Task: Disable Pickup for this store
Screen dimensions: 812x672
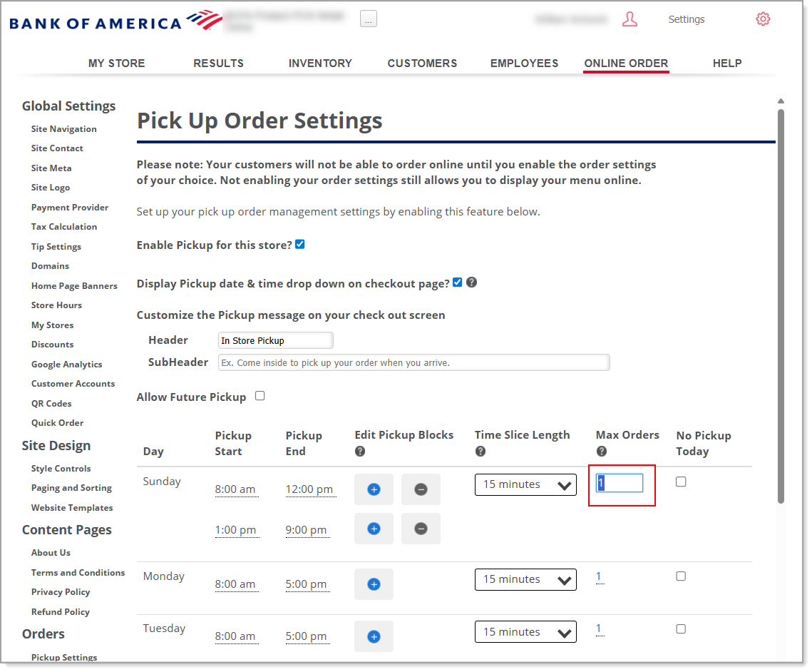Action: [x=299, y=243]
